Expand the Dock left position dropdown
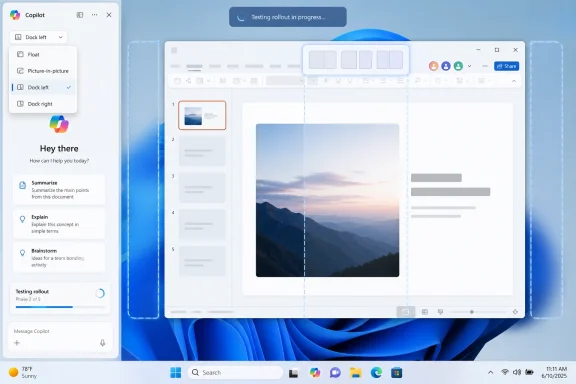The height and width of the screenshot is (384, 576). [38, 37]
